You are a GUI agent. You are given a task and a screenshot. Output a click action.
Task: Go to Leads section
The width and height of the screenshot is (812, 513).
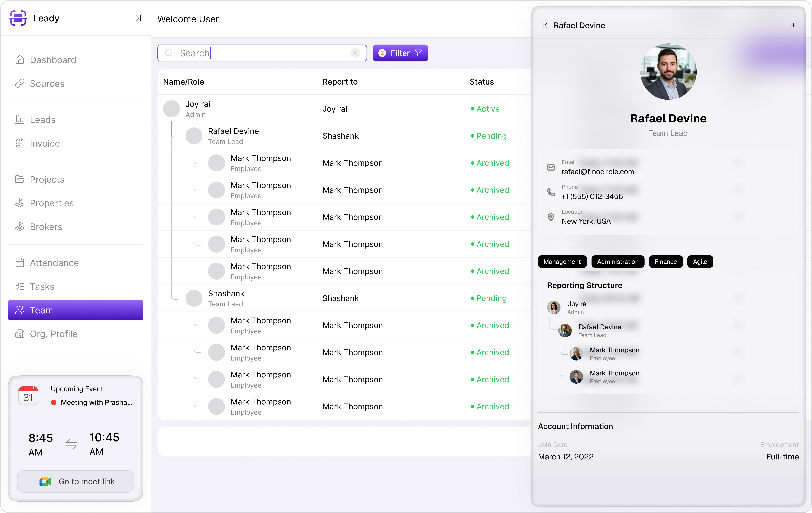click(76, 120)
